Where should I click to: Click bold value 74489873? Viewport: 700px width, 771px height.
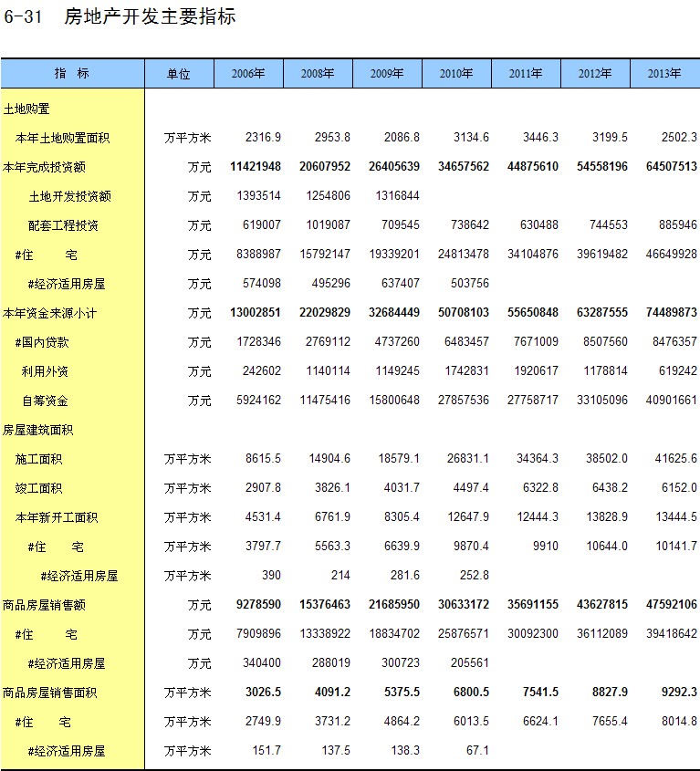point(672,312)
